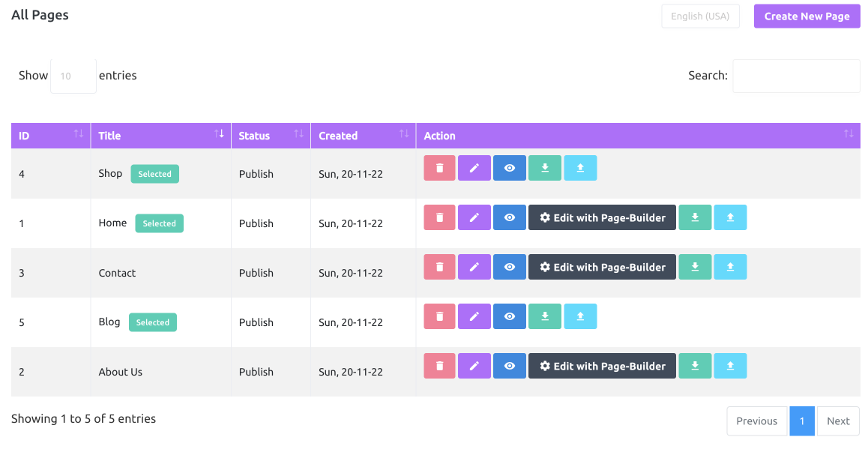Image resolution: width=868 pixels, height=452 pixels.
Task: Launch Page-Builder for the Contact page
Action: click(x=602, y=266)
